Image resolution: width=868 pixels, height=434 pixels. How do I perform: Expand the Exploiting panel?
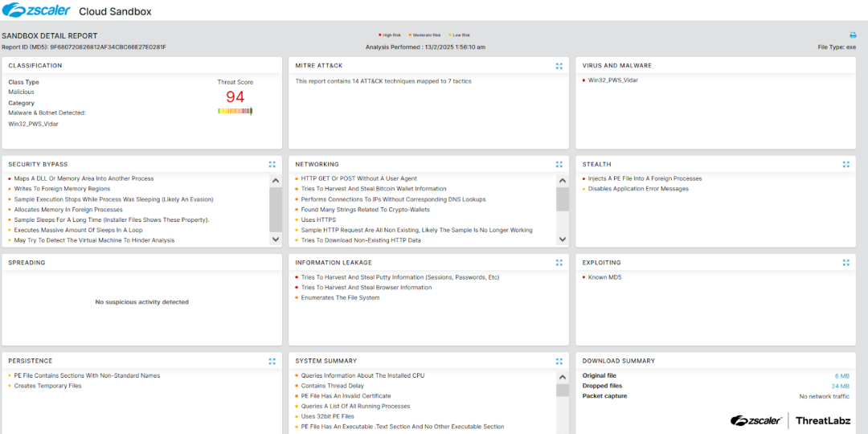point(846,263)
